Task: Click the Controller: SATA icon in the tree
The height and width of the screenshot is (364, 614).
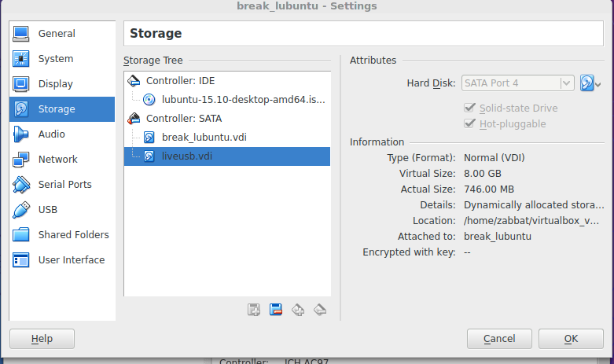Action: (x=134, y=118)
